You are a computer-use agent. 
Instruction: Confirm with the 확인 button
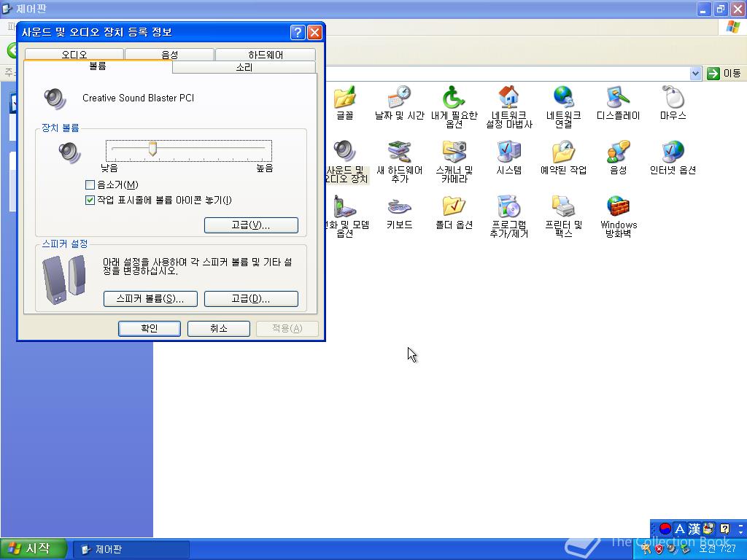(149, 329)
